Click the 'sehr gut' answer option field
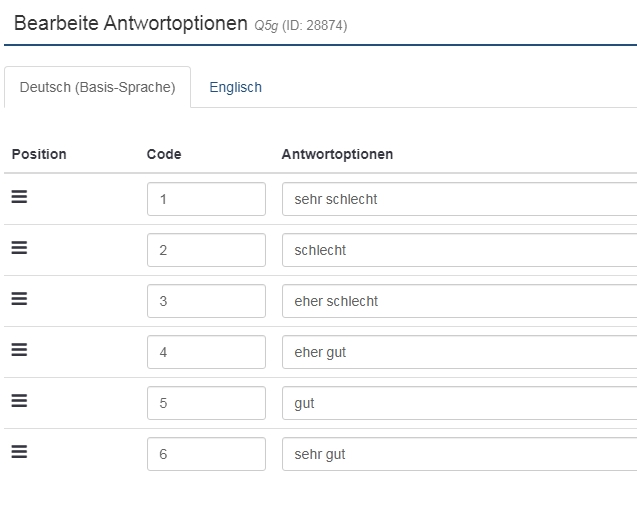Image resolution: width=637 pixels, height=507 pixels. (x=459, y=454)
